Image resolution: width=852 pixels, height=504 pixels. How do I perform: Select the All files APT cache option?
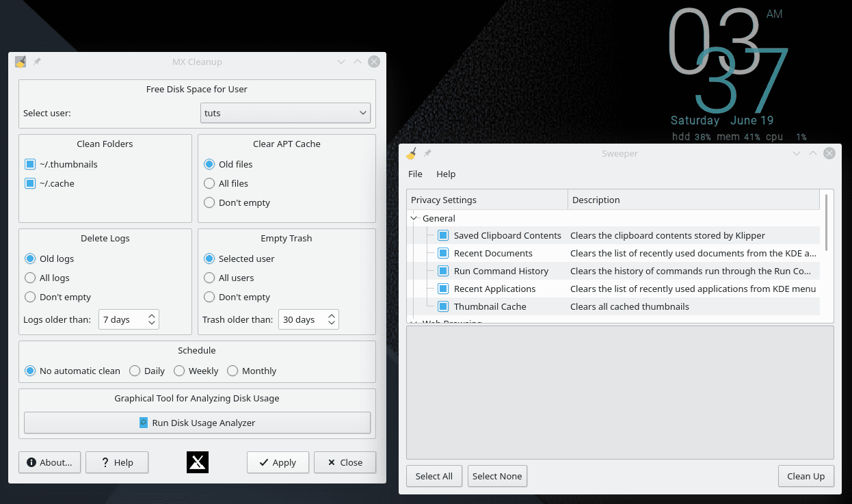tap(209, 183)
